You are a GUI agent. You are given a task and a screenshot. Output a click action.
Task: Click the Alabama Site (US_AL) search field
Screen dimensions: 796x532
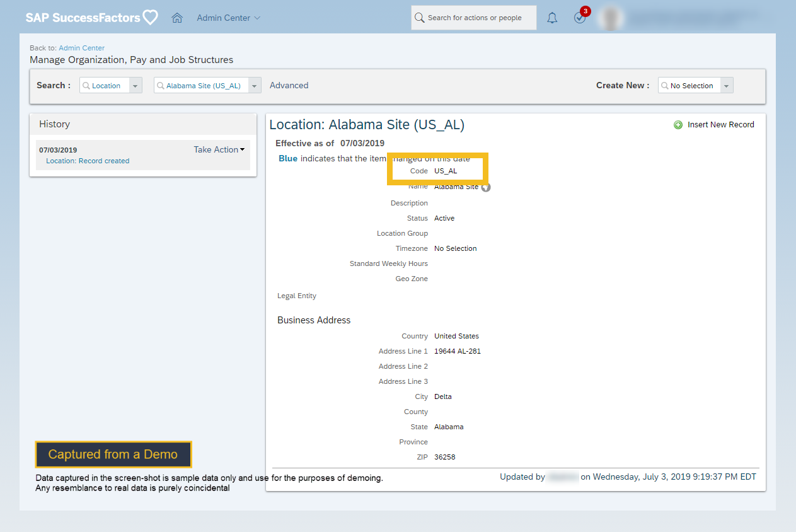click(202, 86)
